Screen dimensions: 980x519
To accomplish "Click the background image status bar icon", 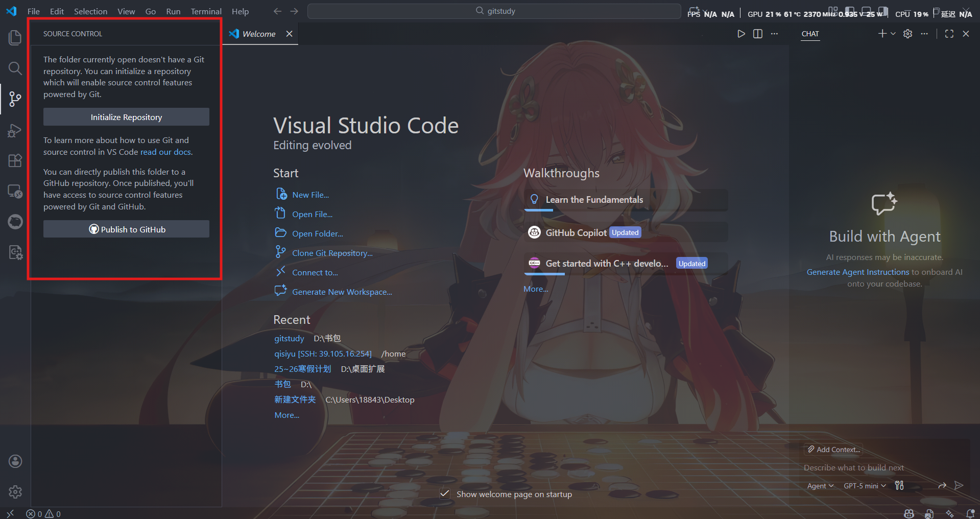I will coord(929,513).
